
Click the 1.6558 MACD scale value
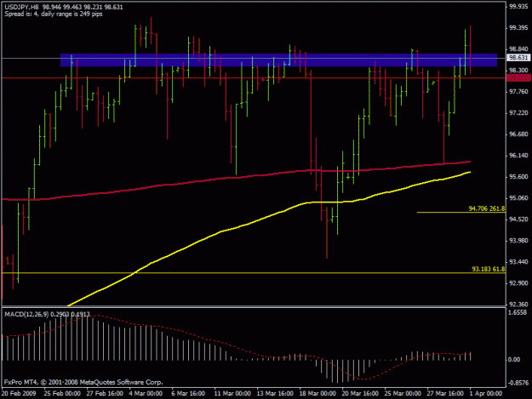518,312
